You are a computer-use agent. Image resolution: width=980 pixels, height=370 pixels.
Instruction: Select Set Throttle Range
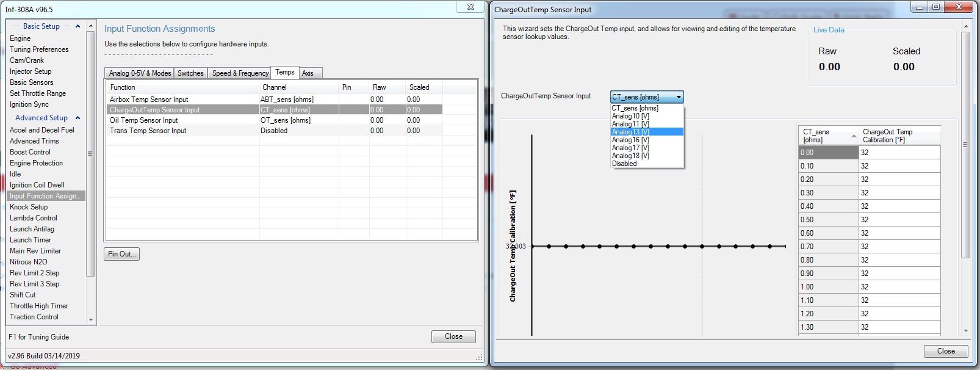tap(38, 93)
